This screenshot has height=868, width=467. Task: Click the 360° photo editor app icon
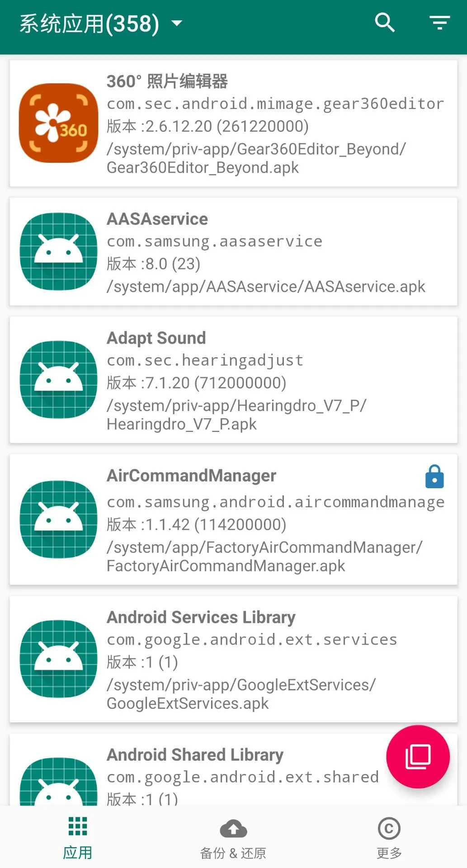click(x=59, y=123)
